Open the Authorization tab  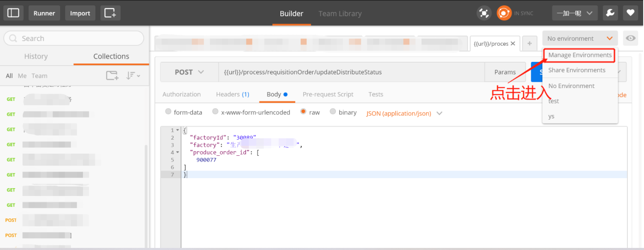(x=182, y=94)
